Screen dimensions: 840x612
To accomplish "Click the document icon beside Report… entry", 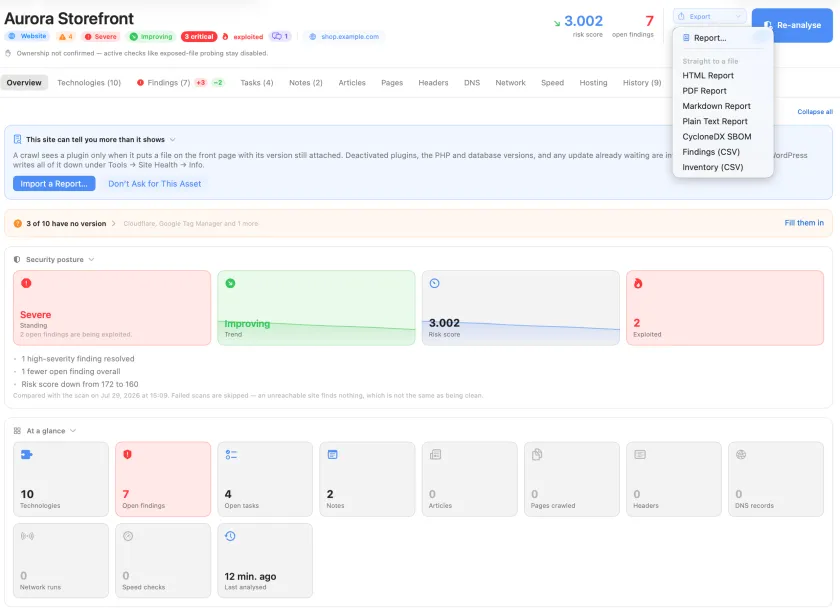I will click(x=686, y=38).
